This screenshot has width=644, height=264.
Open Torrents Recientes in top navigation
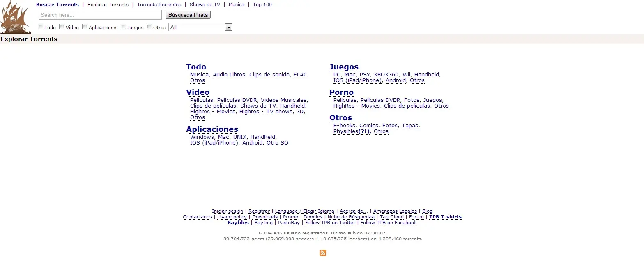coord(159,5)
